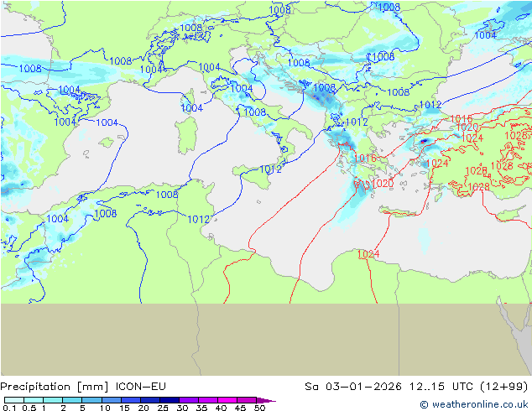The image size is (532, 411).
Task: Click the '12..15 UTC' time text
Action: 441,386
